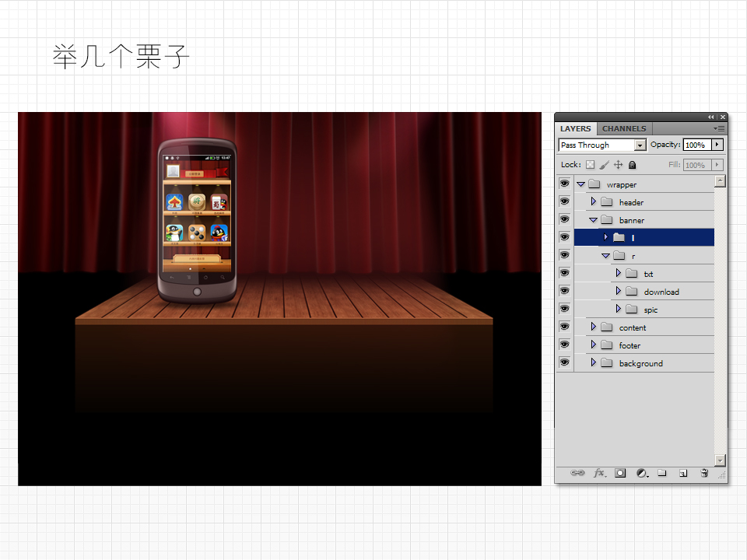Expand the header layer group

point(593,202)
